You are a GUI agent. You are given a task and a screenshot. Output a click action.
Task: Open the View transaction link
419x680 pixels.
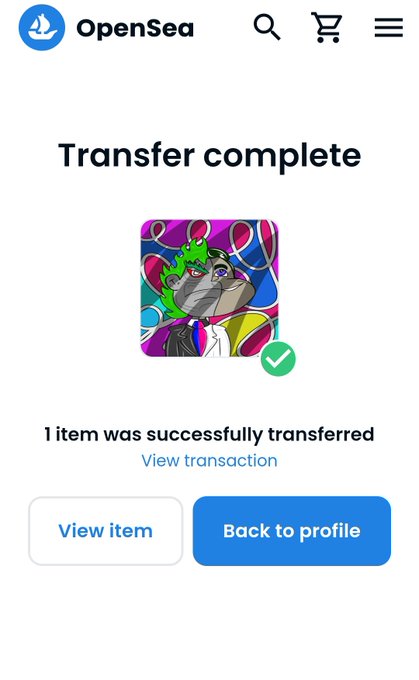point(210,461)
